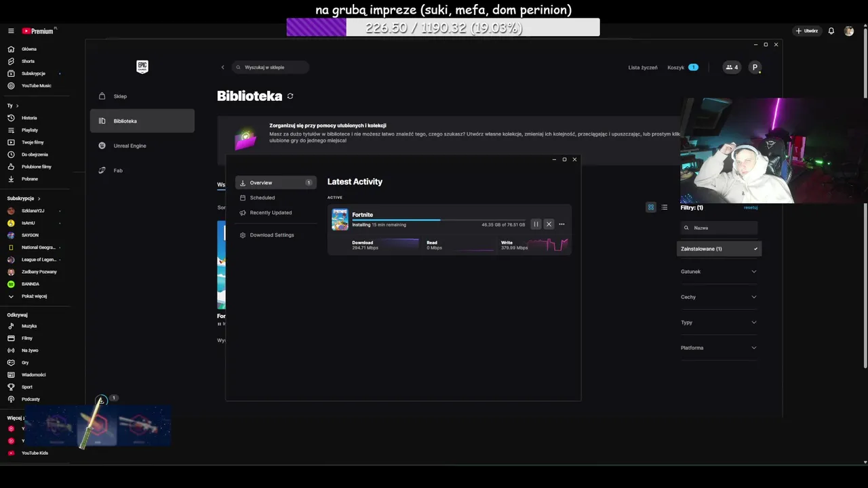Click the Fortnite install progress bar
Image resolution: width=868 pixels, height=488 pixels.
439,220
